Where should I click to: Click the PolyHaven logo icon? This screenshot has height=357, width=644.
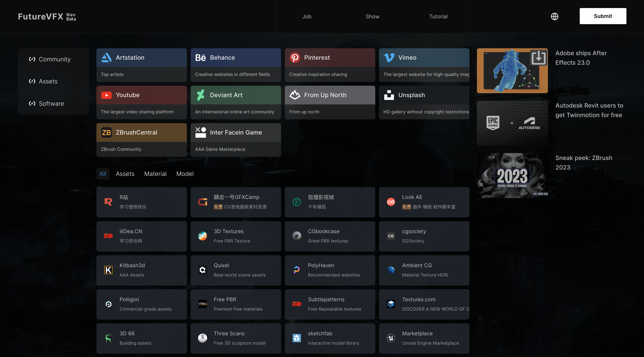pos(297,270)
